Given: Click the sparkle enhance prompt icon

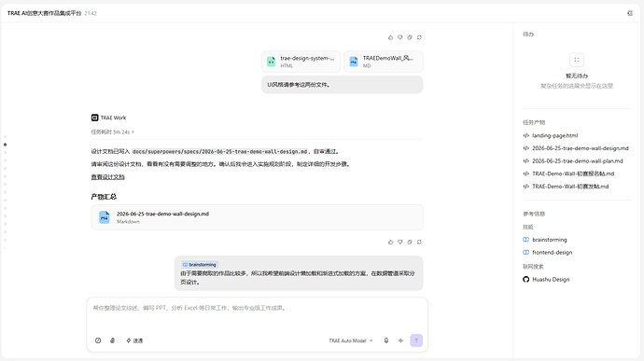Looking at the screenshot, I should 400,340.
